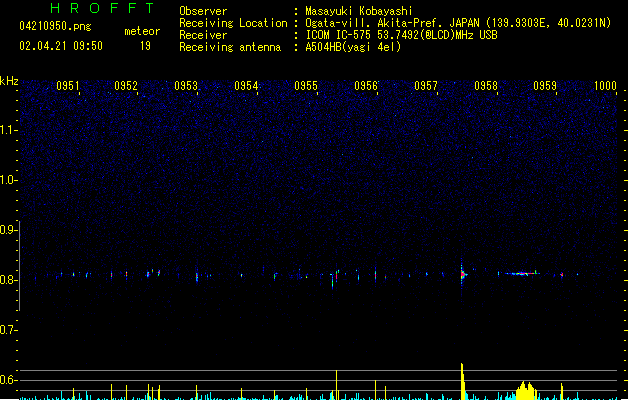Click the 0953 time marker

186,86
